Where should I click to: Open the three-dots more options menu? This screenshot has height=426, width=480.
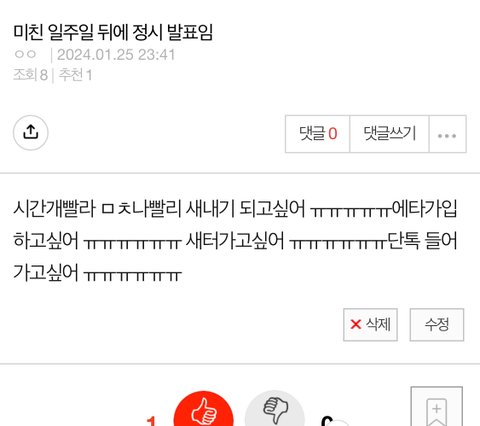447,134
